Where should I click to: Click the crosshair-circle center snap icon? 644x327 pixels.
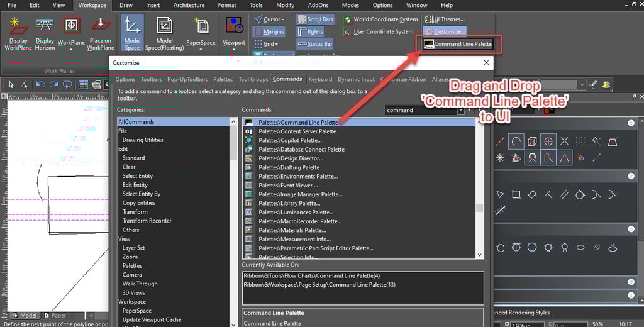[x=548, y=141]
